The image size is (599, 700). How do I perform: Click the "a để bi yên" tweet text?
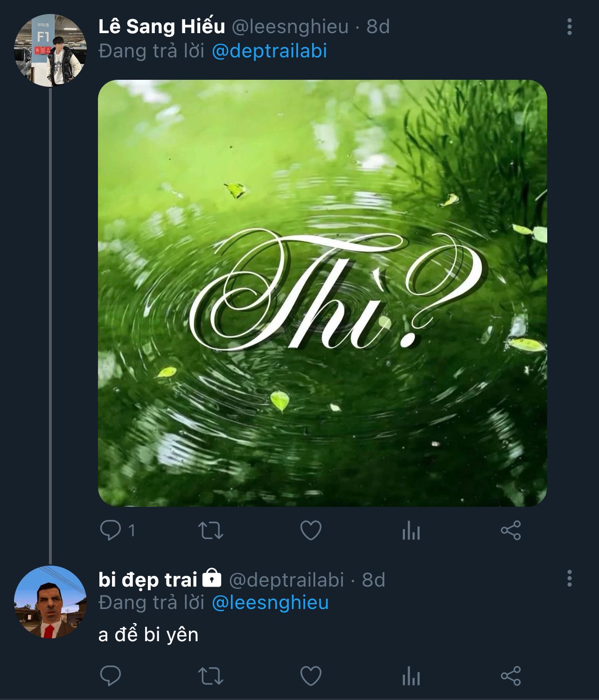148,635
